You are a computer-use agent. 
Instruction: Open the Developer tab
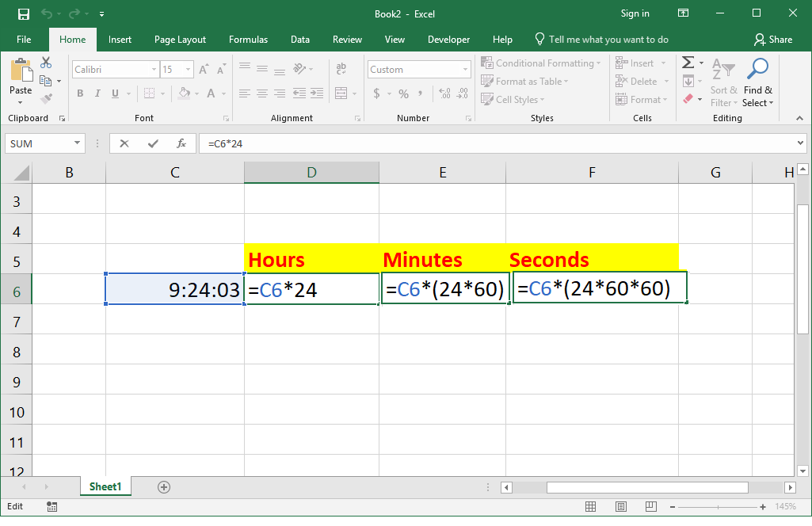pos(448,39)
